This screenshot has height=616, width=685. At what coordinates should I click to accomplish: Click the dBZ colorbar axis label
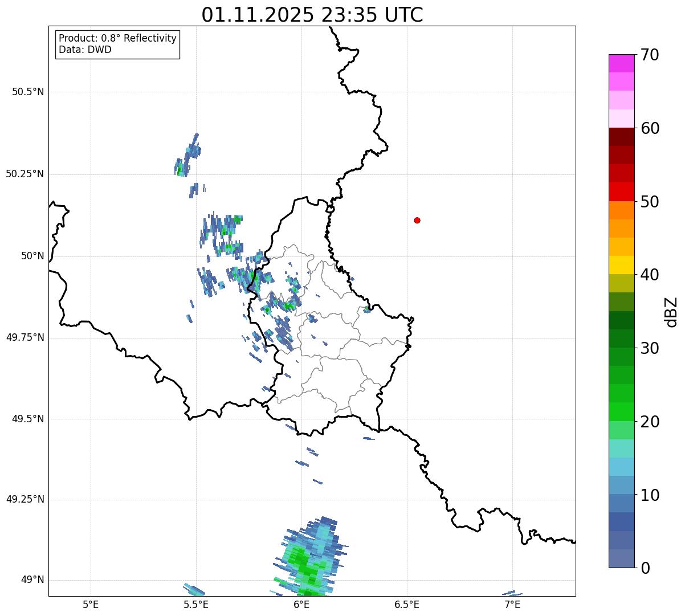pyautogui.click(x=671, y=312)
